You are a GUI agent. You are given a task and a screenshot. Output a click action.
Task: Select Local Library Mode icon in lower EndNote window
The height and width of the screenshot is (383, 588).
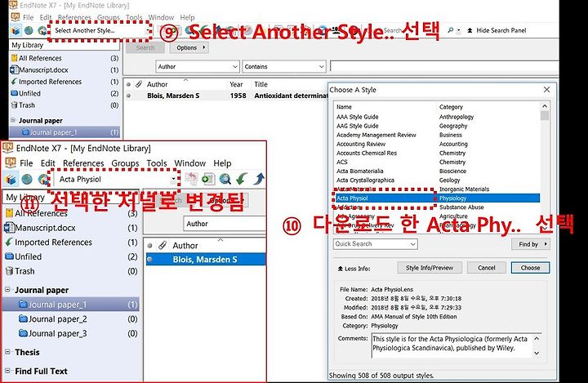[x=11, y=180]
